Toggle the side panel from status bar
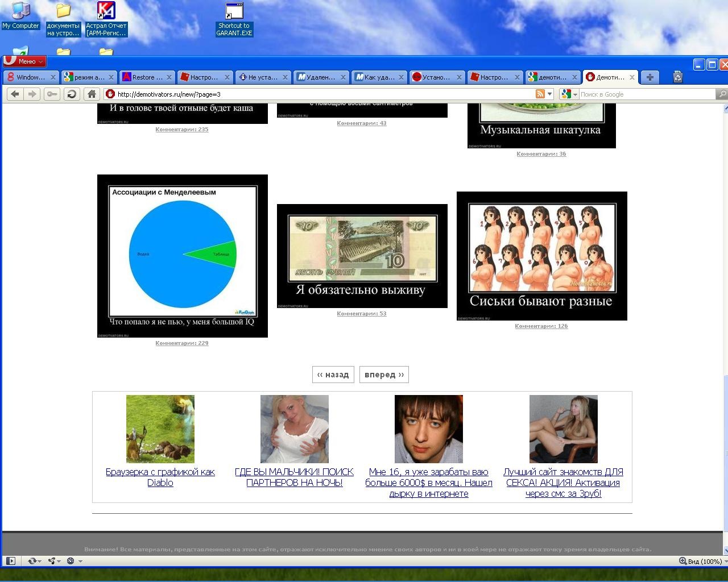This screenshot has width=728, height=582. tap(10, 561)
